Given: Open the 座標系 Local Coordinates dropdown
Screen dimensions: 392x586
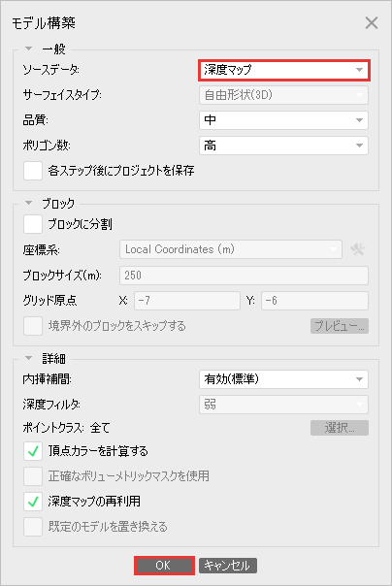Looking at the screenshot, I should pyautogui.click(x=231, y=249).
